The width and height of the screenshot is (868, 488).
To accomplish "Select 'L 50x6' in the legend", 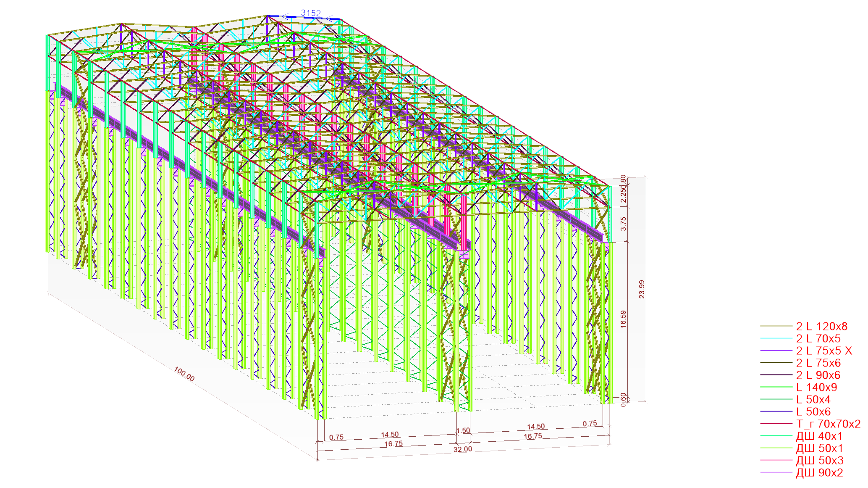I will (x=813, y=412).
